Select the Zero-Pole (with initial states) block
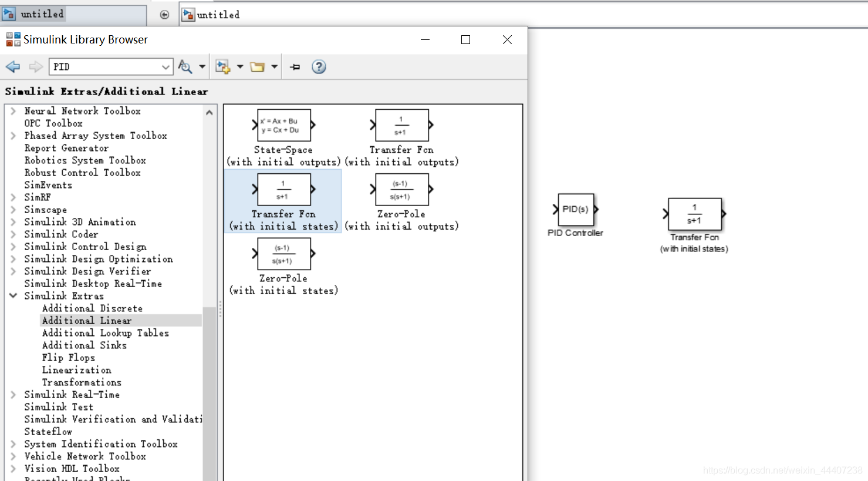868x481 pixels. (x=283, y=266)
